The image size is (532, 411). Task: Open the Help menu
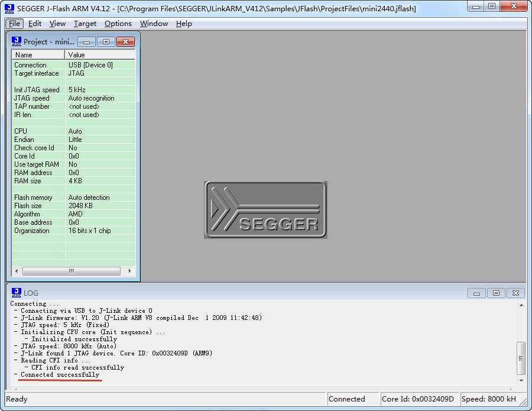coord(184,24)
